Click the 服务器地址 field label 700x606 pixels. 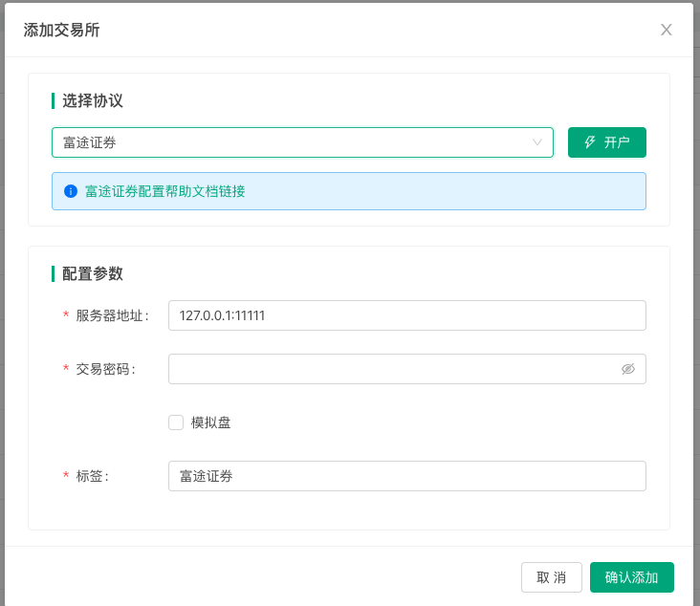point(112,315)
